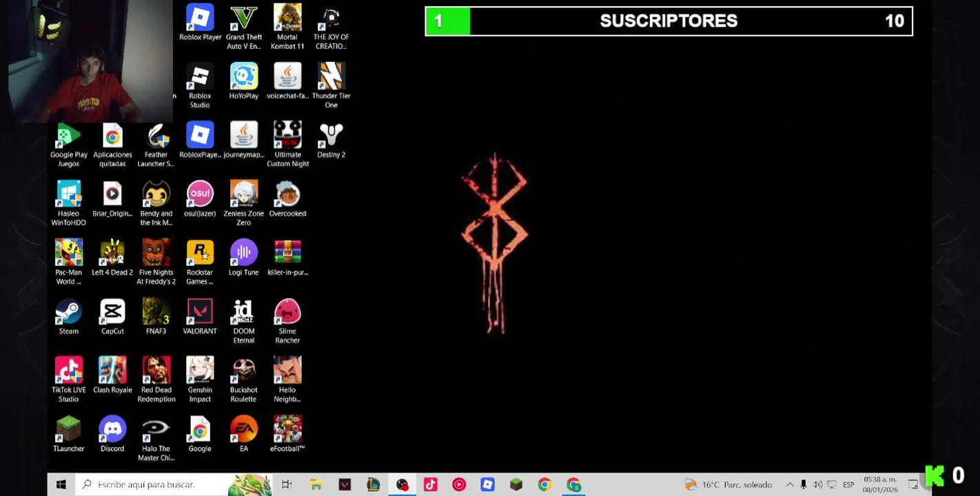Launch the Hello Neighbor shortcut

click(x=287, y=380)
